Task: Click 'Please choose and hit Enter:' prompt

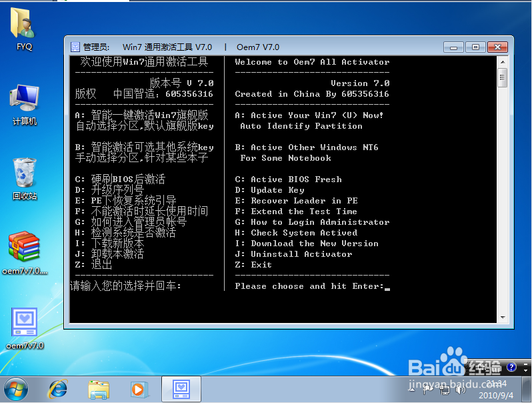Action: [x=309, y=286]
